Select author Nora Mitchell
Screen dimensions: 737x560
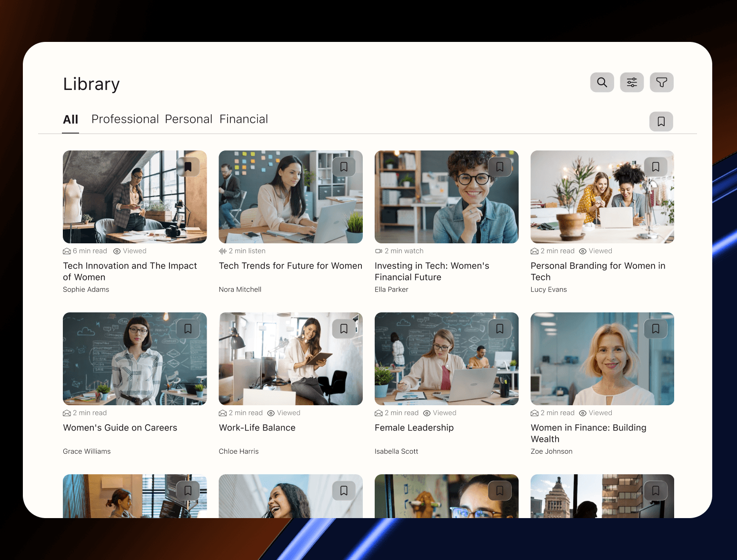tap(240, 290)
